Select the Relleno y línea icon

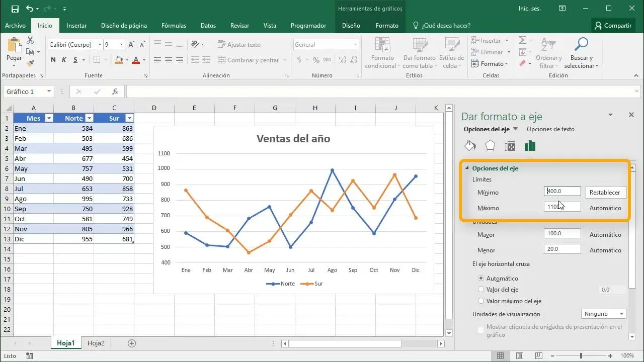coord(470,145)
